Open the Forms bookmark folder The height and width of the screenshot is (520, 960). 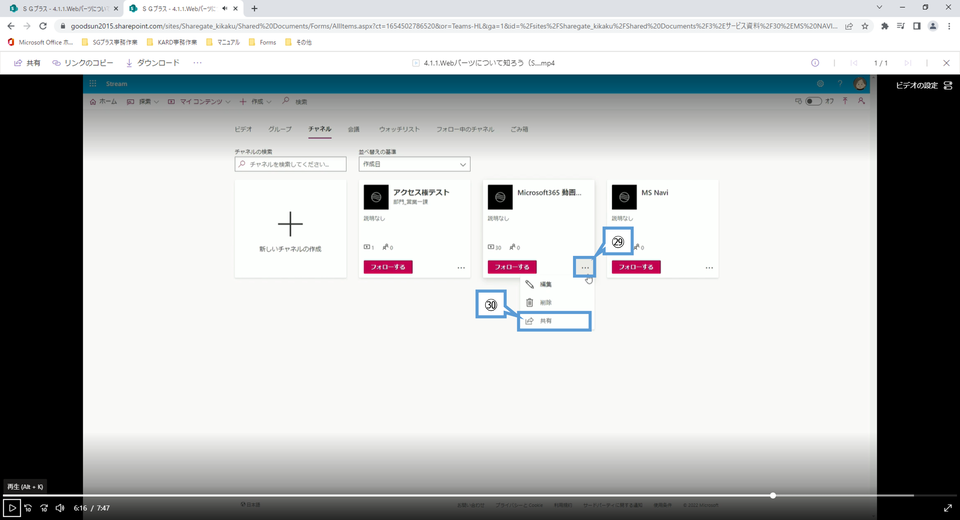tap(263, 42)
